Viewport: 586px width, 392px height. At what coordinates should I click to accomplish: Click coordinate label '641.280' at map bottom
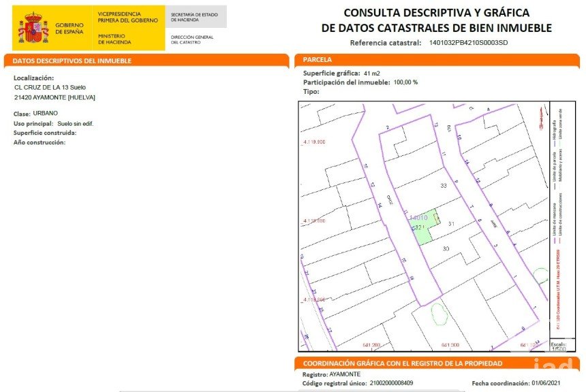click(x=371, y=345)
